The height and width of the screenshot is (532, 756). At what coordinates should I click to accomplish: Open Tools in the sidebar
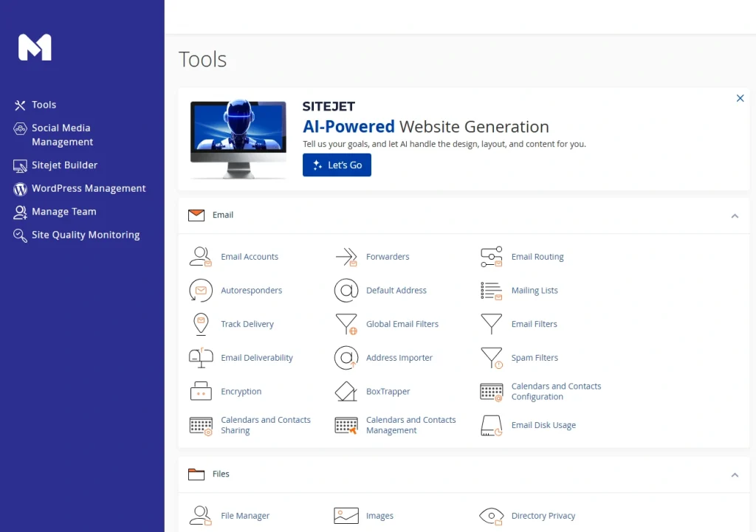(x=35, y=105)
